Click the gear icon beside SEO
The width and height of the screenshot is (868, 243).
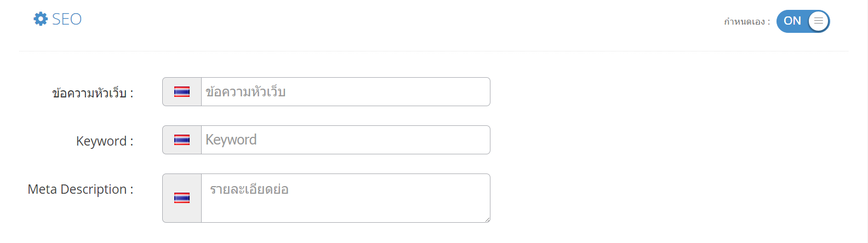click(41, 19)
